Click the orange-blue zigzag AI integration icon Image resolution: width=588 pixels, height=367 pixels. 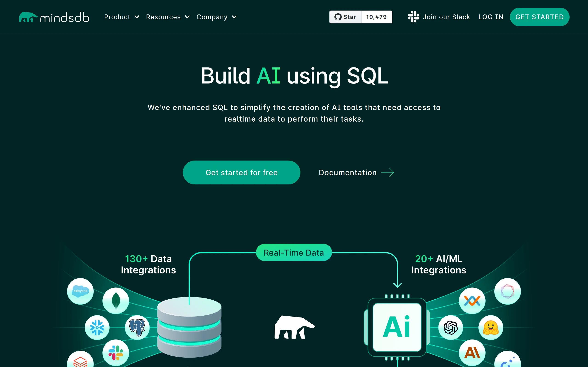click(472, 300)
